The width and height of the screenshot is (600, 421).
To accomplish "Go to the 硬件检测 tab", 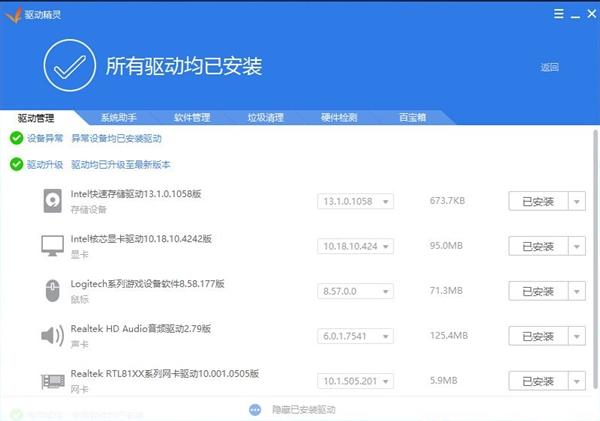I will click(x=339, y=117).
